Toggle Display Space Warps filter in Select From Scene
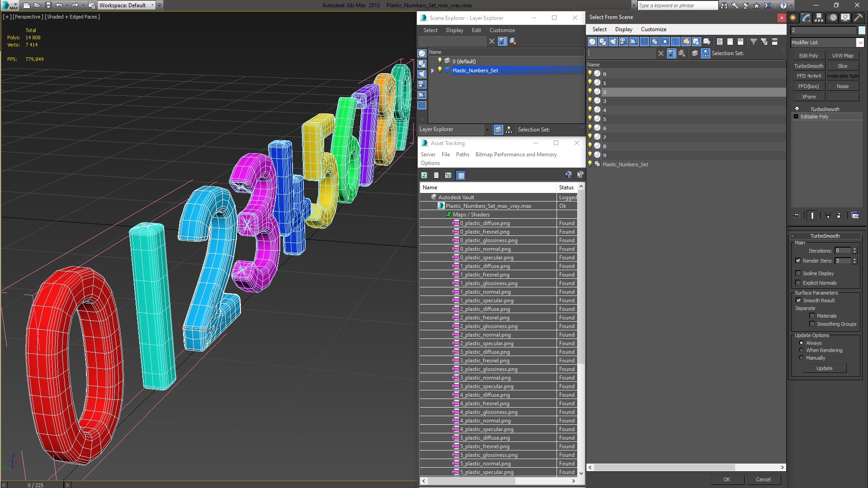 (644, 42)
